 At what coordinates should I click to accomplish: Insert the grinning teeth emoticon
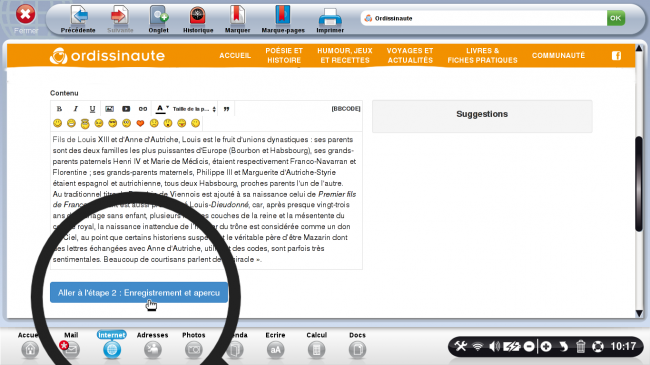tap(71, 123)
